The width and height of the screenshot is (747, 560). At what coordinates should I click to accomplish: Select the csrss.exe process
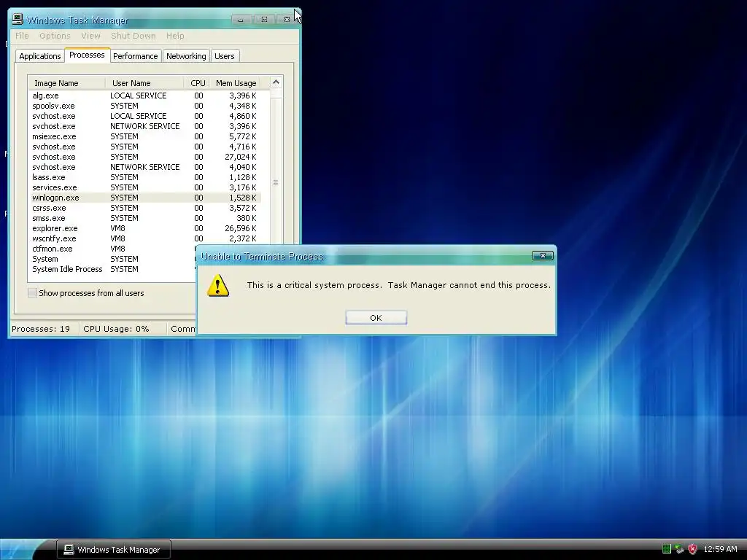coord(145,208)
